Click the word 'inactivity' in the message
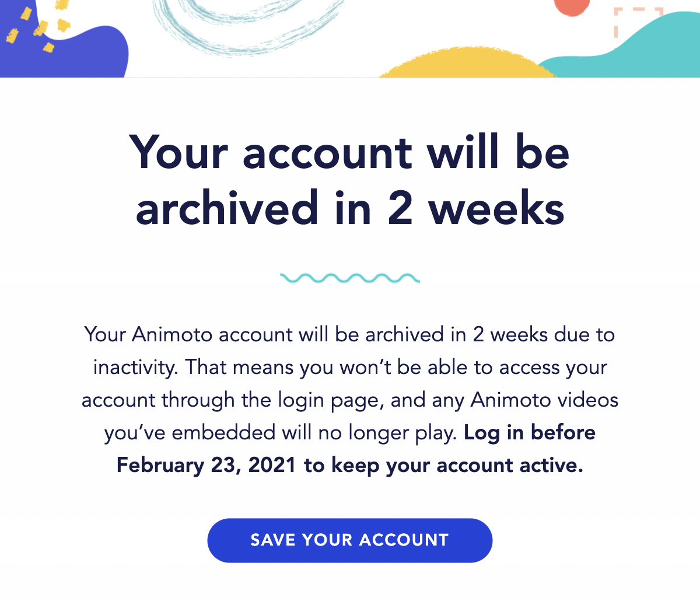The width and height of the screenshot is (700, 601). coord(134,368)
